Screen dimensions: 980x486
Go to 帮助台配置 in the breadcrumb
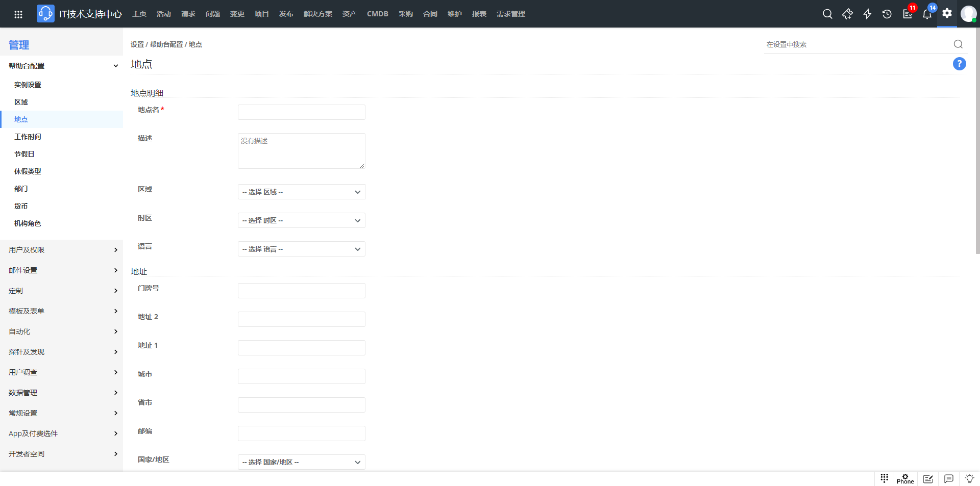166,44
